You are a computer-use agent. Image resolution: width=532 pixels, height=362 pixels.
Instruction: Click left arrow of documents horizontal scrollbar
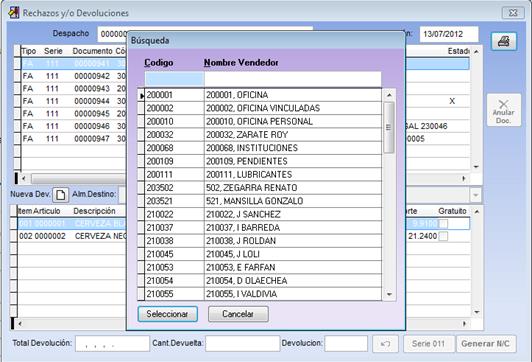[24, 178]
